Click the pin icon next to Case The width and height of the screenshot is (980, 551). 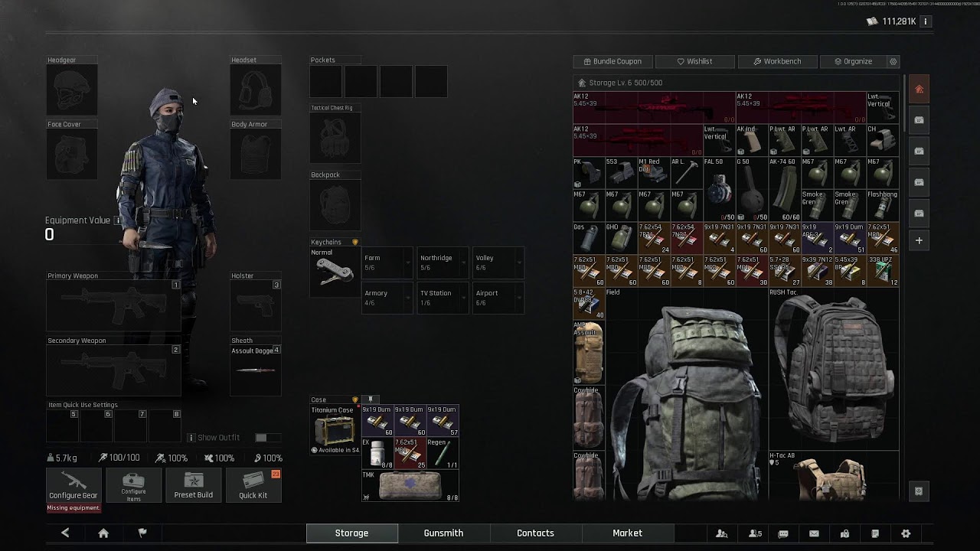pos(371,399)
